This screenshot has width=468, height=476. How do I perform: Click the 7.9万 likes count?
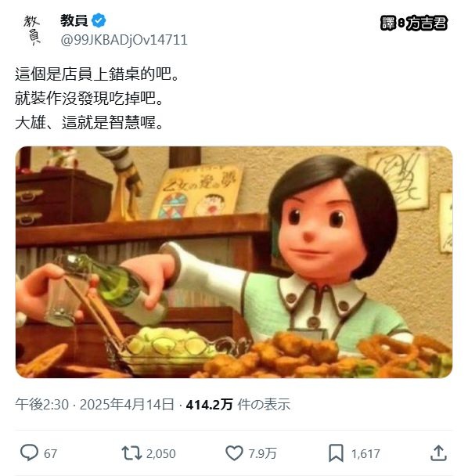(x=262, y=454)
